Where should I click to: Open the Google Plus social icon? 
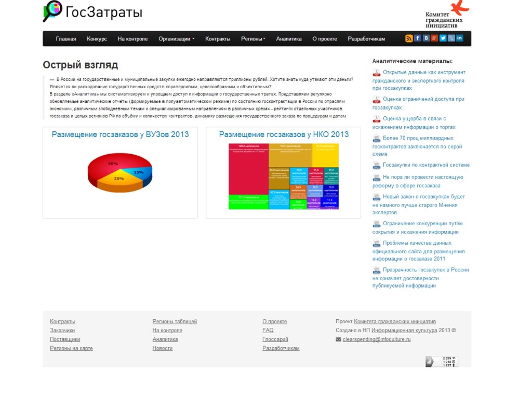(x=434, y=38)
